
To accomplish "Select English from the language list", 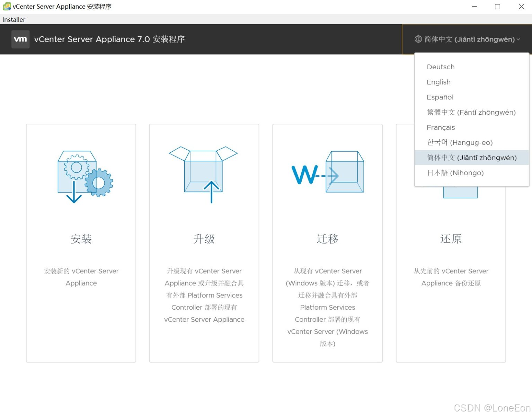I will (x=438, y=82).
